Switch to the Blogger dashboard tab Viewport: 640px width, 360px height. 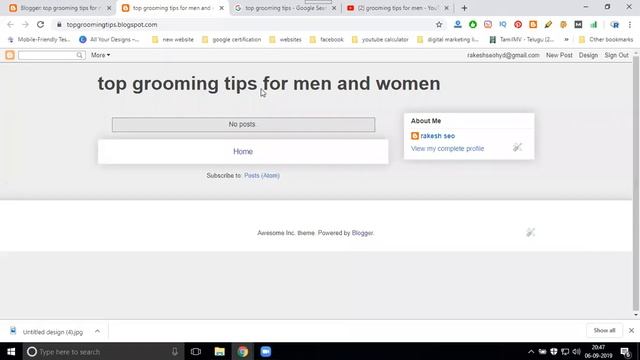[59, 8]
